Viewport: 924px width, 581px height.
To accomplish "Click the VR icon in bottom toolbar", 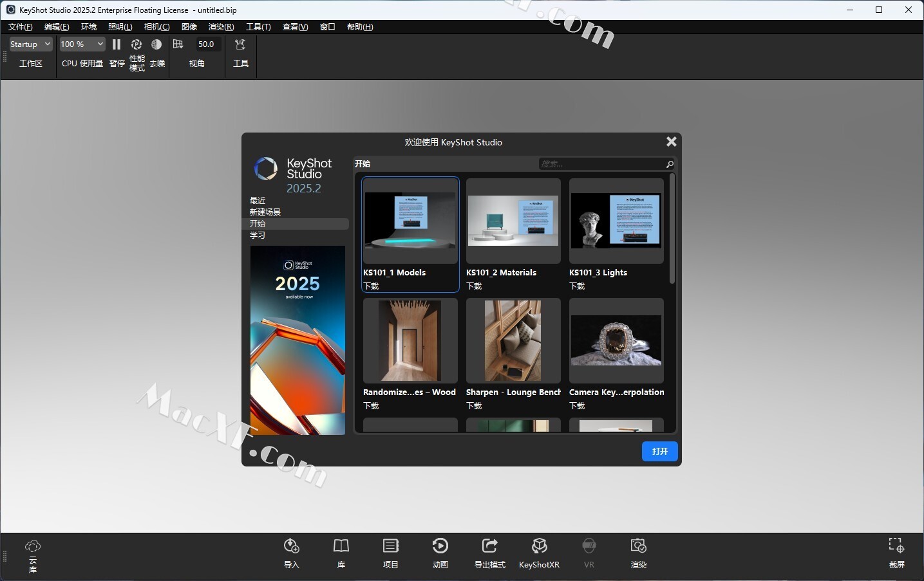I will point(589,546).
